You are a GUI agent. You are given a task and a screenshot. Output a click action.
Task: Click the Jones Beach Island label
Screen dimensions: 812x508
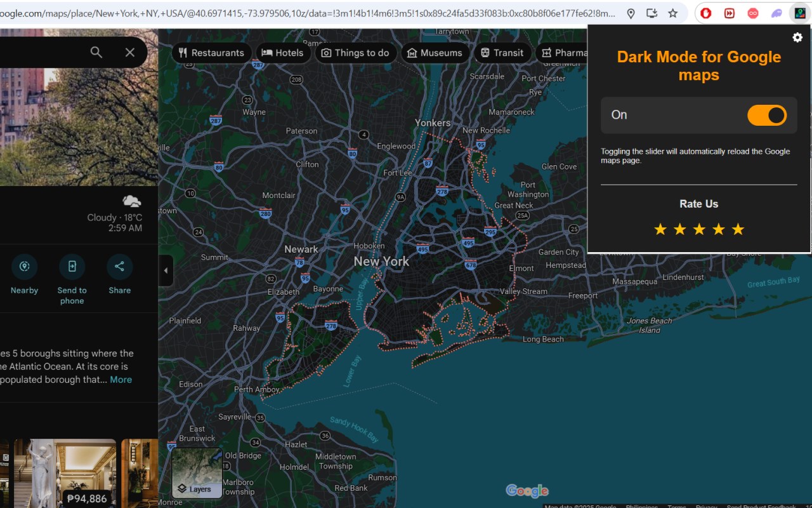click(x=650, y=326)
